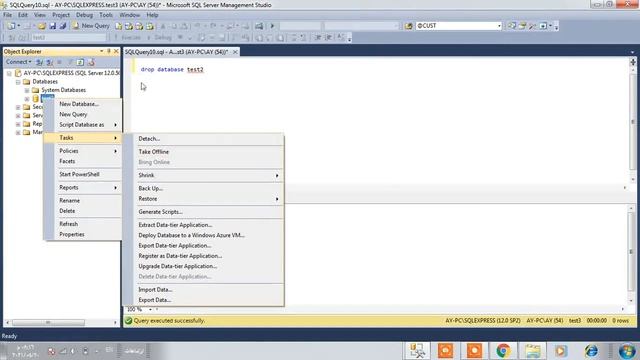The image size is (640, 360).
Task: Open the Debug menu
Action: [84, 15]
